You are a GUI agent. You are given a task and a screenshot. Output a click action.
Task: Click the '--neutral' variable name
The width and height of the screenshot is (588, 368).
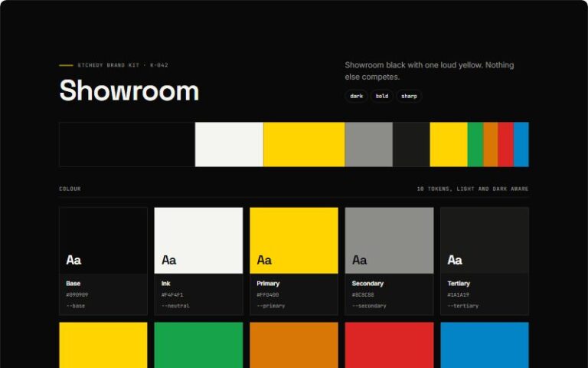click(x=175, y=306)
